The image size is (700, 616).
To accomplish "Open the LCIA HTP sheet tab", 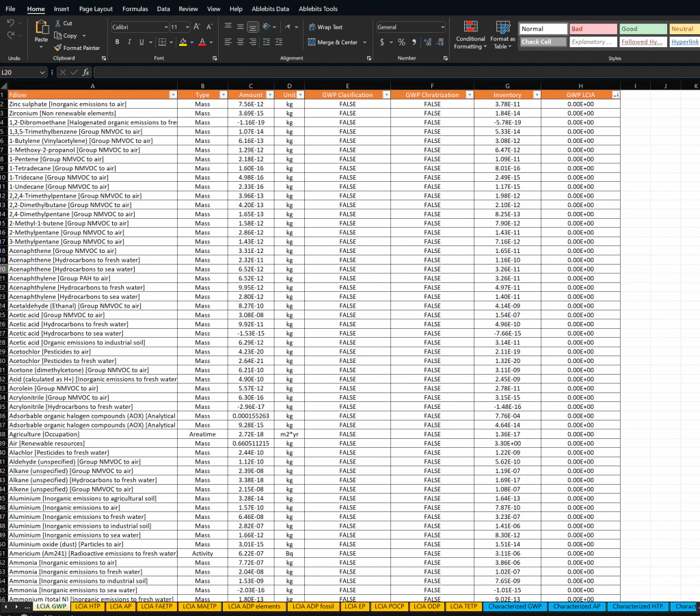I will (x=87, y=606).
